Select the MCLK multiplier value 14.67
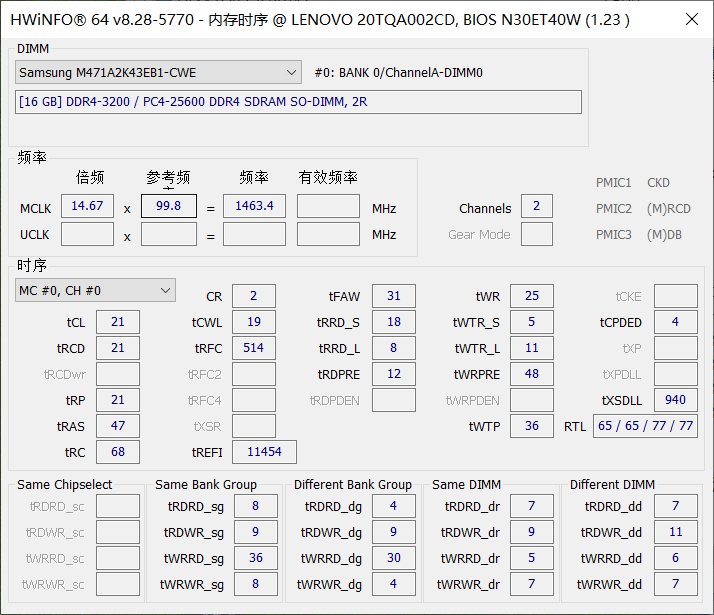The height and width of the screenshot is (615, 714). pos(87,206)
